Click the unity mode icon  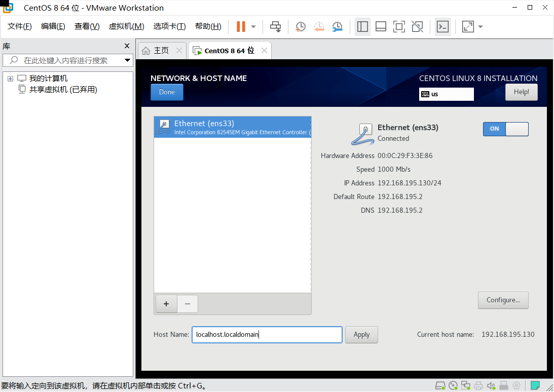tap(417, 26)
